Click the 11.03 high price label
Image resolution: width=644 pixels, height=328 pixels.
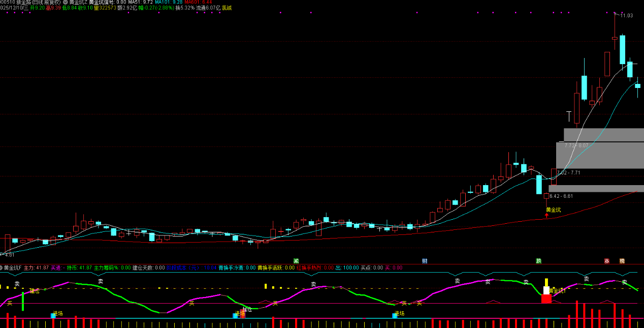(x=627, y=16)
